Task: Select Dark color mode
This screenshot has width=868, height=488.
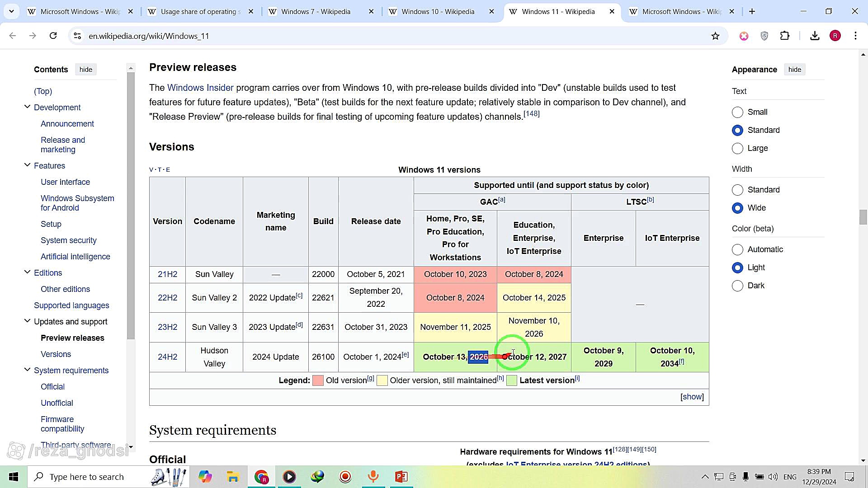Action: 737,286
